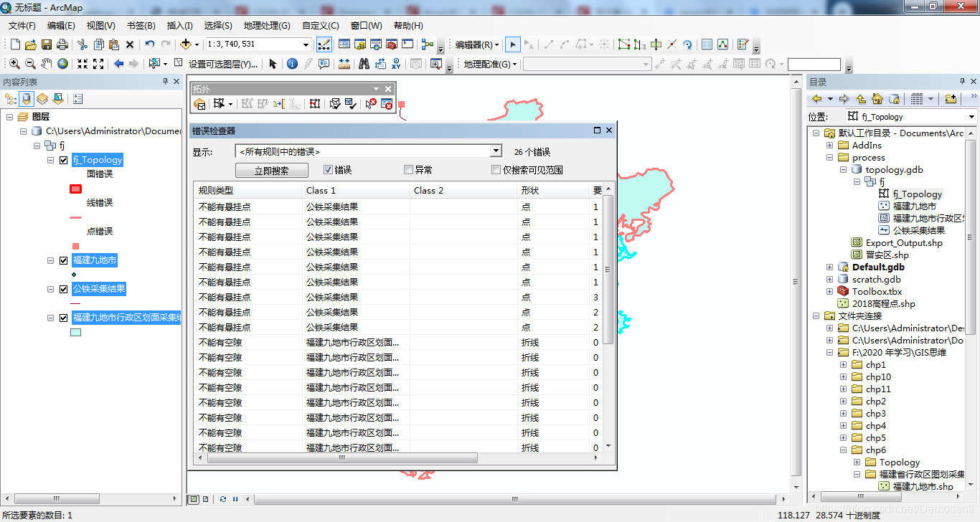Image resolution: width=980 pixels, height=522 pixels.
Task: Click the Edit tool arrow in Editor toolbar
Action: click(x=512, y=44)
